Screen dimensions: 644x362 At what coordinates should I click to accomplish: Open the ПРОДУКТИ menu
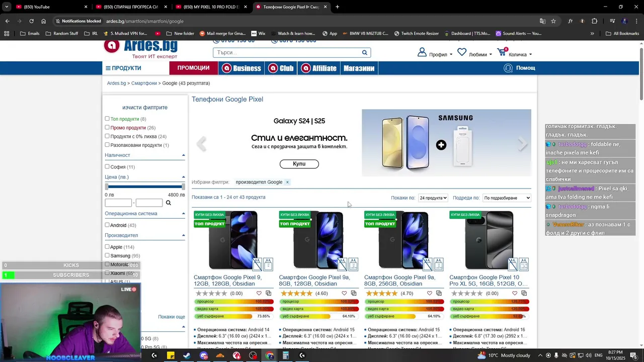(x=123, y=68)
